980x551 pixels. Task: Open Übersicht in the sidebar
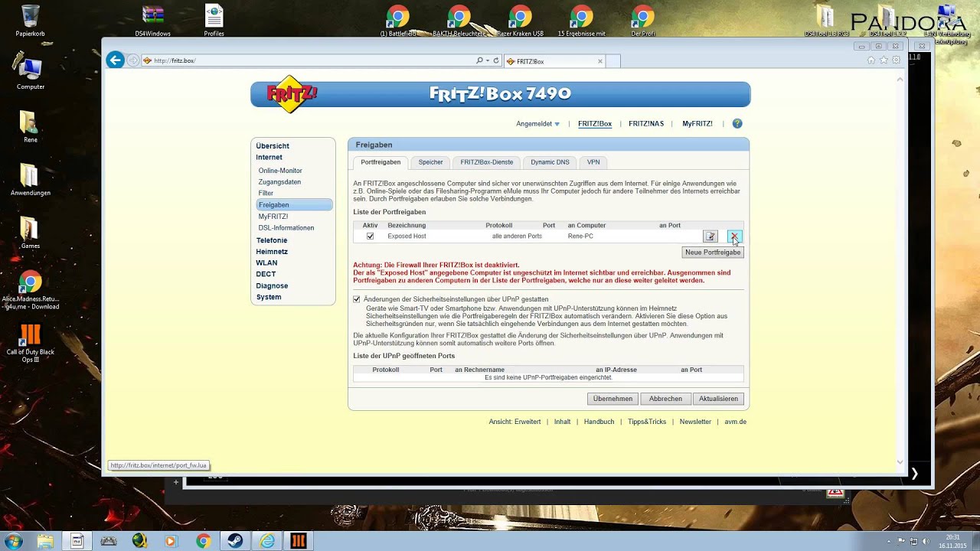tap(273, 146)
